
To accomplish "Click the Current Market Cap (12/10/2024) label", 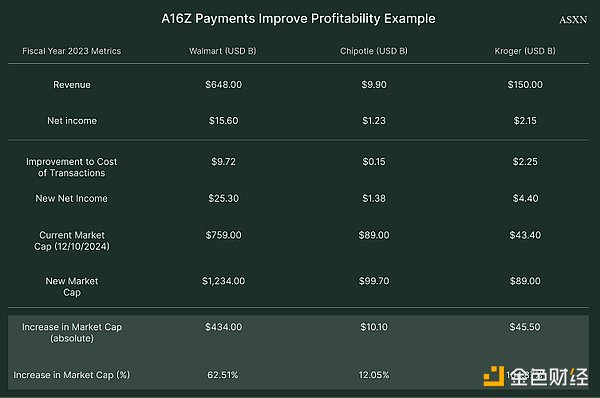I will coord(72,241).
